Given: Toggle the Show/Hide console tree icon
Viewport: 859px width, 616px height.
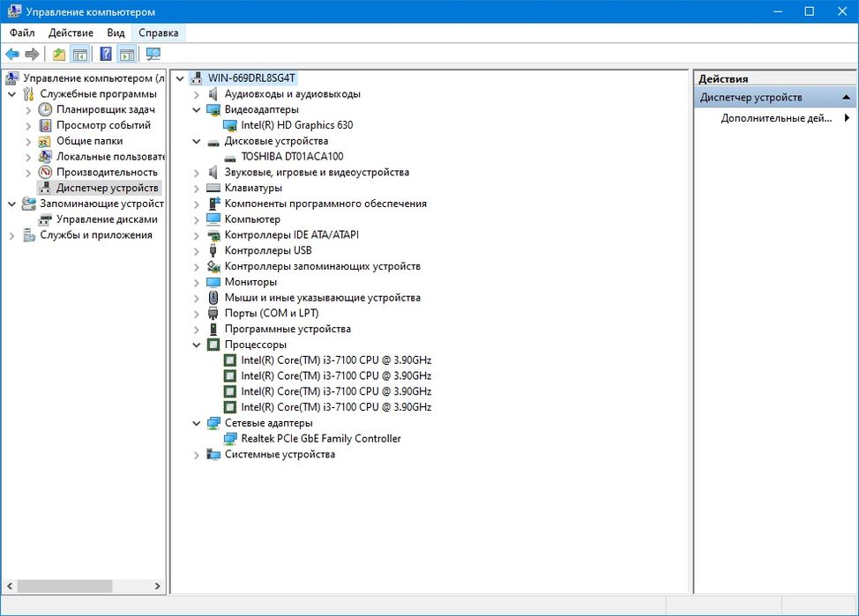Looking at the screenshot, I should click(80, 55).
